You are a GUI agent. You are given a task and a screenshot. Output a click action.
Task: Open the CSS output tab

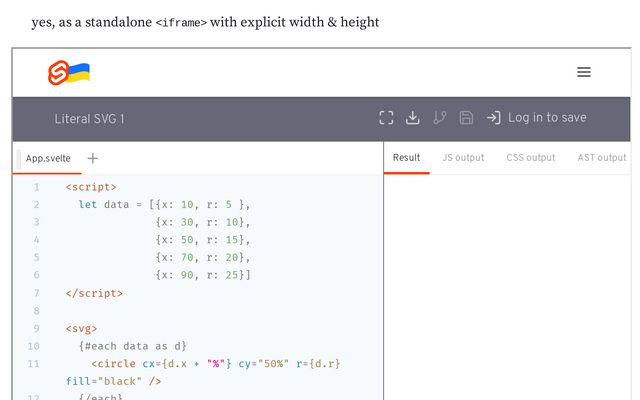[530, 158]
